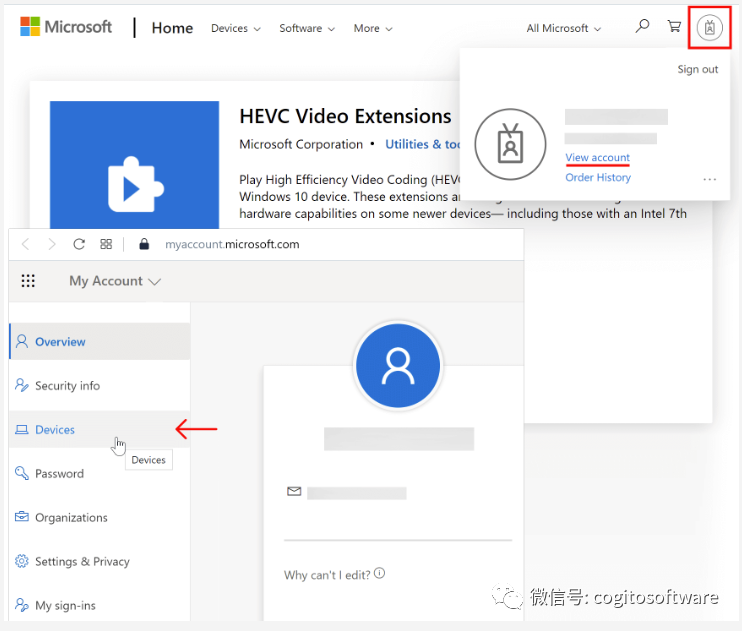742x631 pixels.
Task: Open Settings & Privacy in the sidebar
Action: pos(99,561)
